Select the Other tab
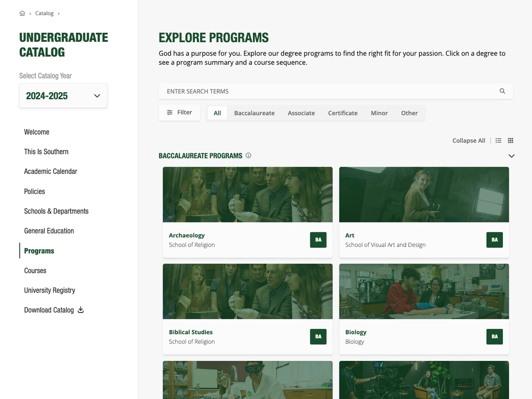The image size is (532, 399). pos(410,113)
